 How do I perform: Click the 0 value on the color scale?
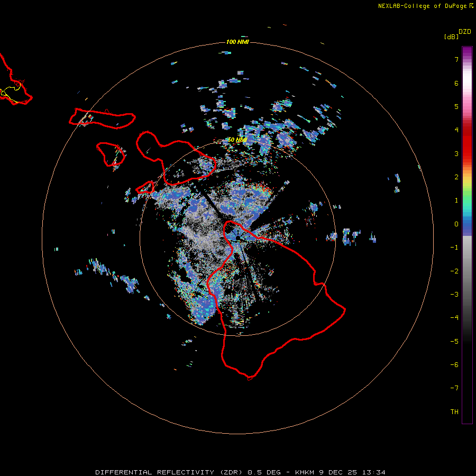(x=456, y=224)
